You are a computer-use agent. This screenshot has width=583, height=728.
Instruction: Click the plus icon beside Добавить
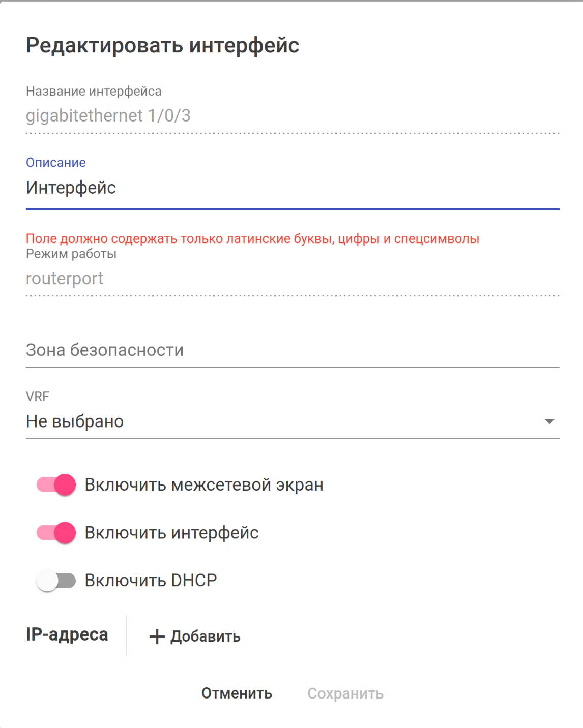pyautogui.click(x=157, y=636)
